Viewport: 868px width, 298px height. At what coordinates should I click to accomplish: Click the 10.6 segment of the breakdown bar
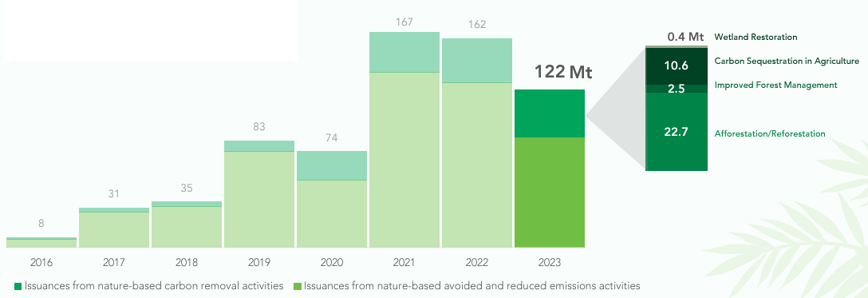[x=677, y=66]
